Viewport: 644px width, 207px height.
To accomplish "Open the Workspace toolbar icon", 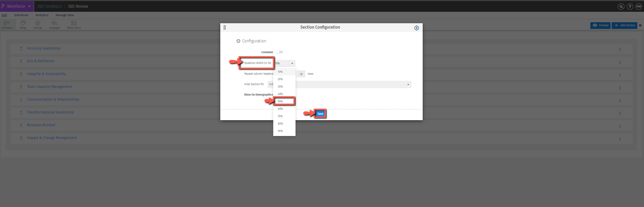I will [7, 25].
